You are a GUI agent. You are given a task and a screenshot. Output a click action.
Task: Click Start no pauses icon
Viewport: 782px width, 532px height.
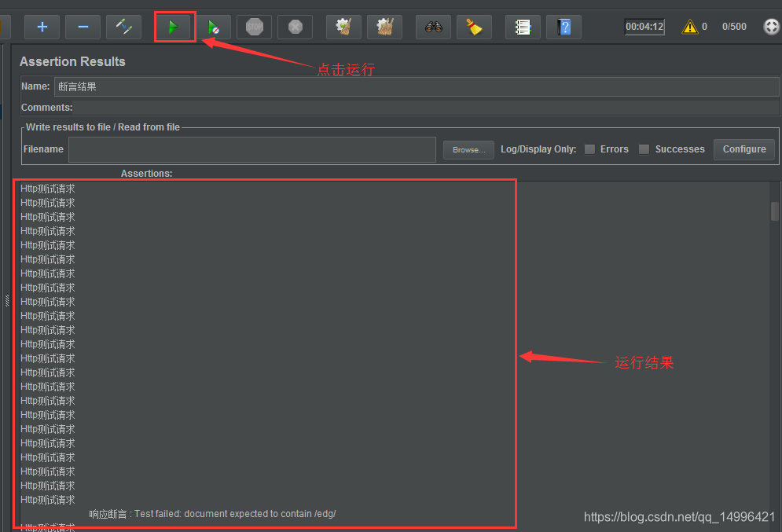click(x=214, y=27)
